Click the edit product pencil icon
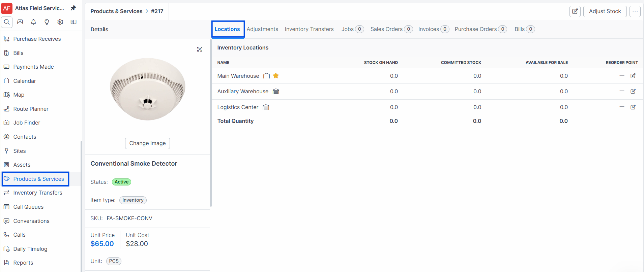This screenshot has height=272, width=644. click(575, 11)
